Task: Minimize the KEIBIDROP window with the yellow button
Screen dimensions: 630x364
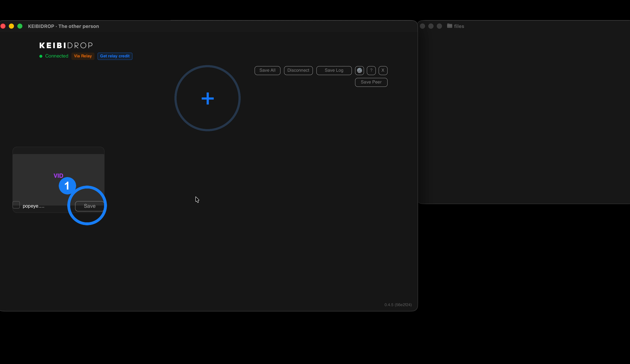Action: point(11,26)
